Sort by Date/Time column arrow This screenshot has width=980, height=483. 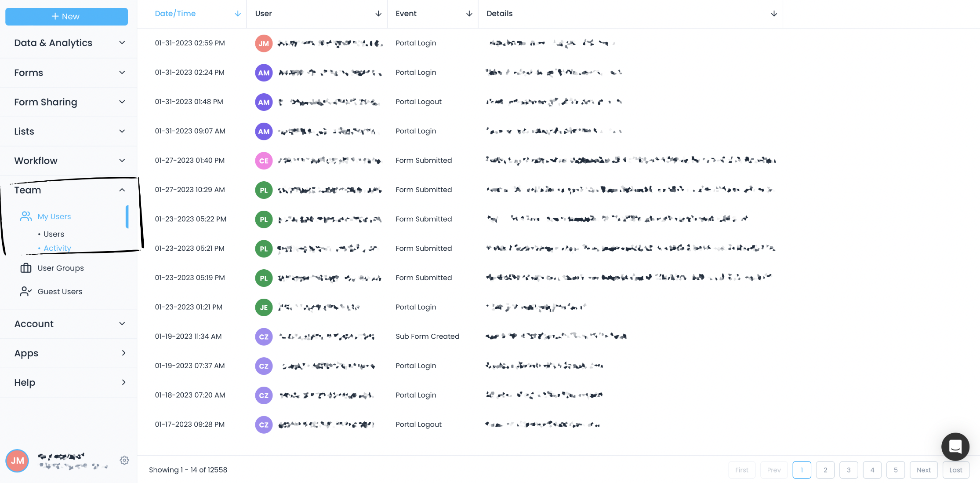point(238,14)
